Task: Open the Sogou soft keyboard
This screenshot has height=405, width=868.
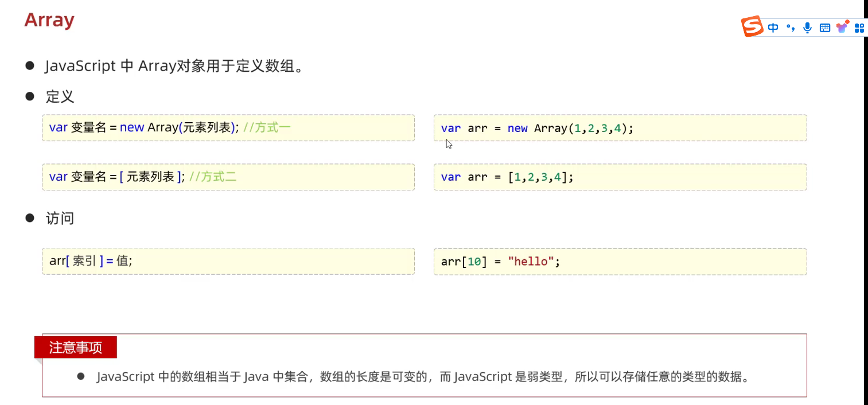Action: (825, 28)
